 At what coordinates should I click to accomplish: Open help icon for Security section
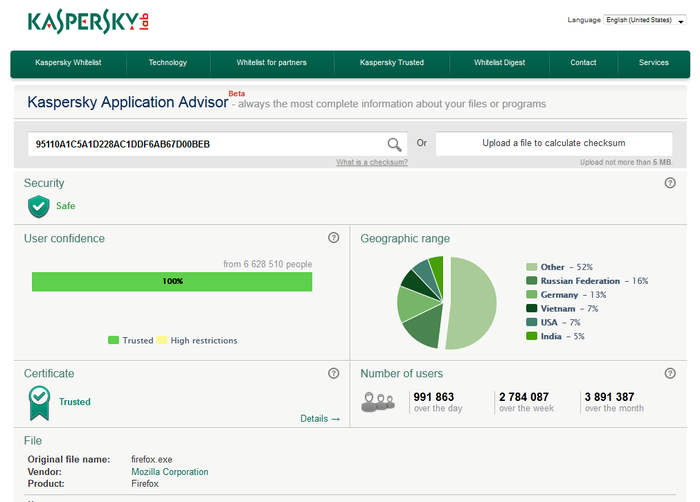(670, 183)
